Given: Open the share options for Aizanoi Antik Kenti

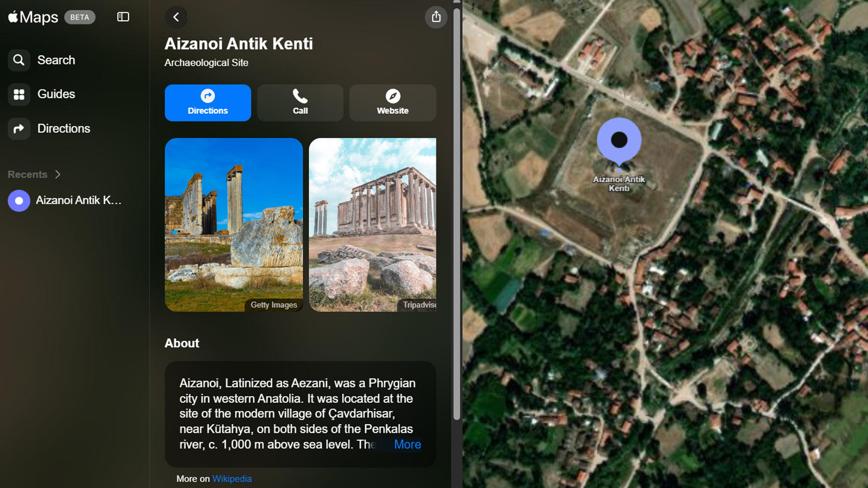Looking at the screenshot, I should [436, 17].
